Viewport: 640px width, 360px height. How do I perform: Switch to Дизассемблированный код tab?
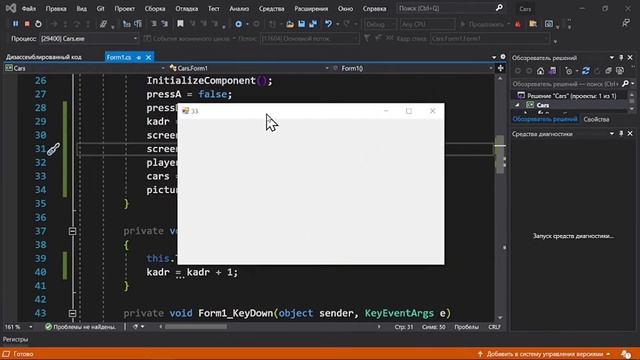click(x=44, y=57)
